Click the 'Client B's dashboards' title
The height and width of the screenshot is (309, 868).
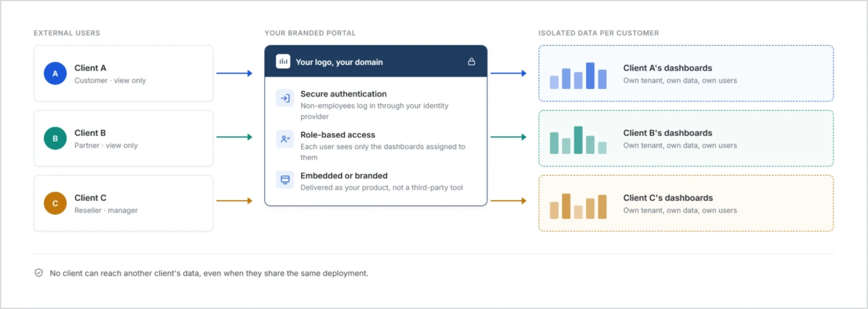668,133
